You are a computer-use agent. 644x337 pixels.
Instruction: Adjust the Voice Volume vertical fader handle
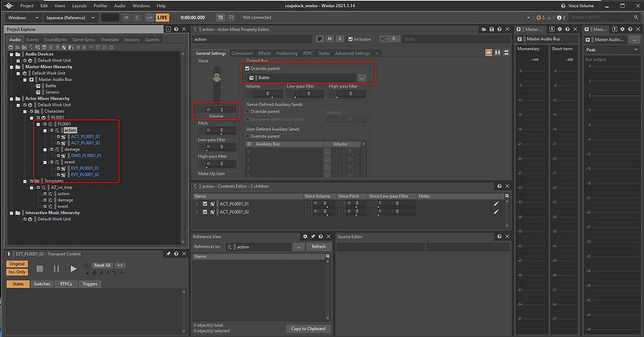pyautogui.click(x=217, y=78)
